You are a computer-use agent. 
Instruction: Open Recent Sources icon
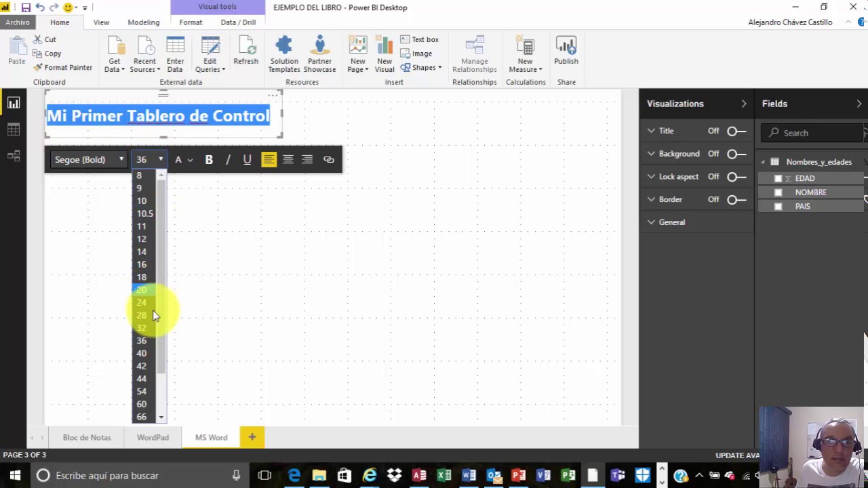145,54
